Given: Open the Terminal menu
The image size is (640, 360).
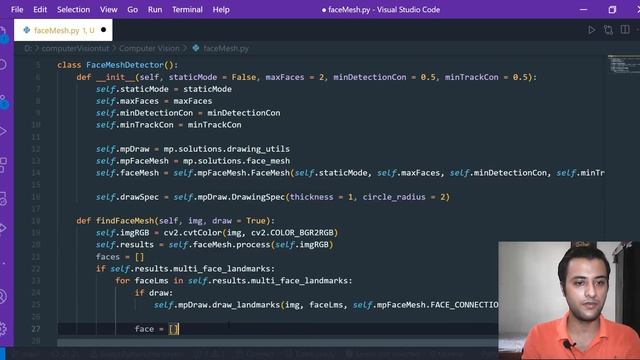Looking at the screenshot, I should point(187,9).
